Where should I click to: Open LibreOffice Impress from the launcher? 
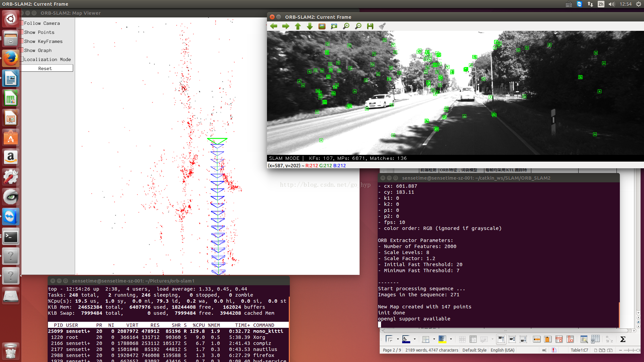coord(11,118)
